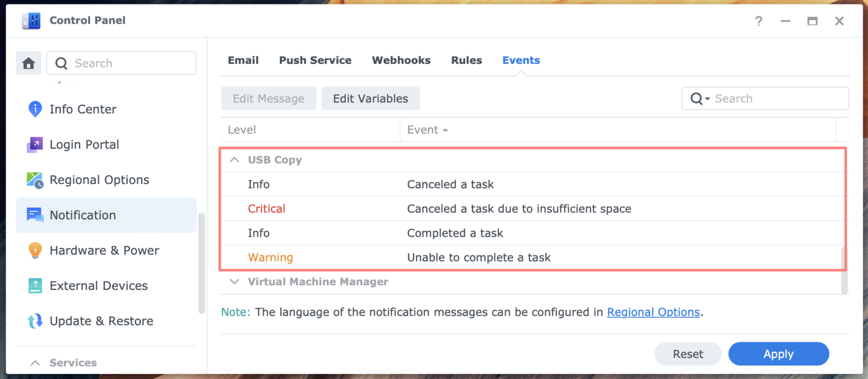
Task: Expand the Virtual Machine Manager events
Action: coord(234,281)
